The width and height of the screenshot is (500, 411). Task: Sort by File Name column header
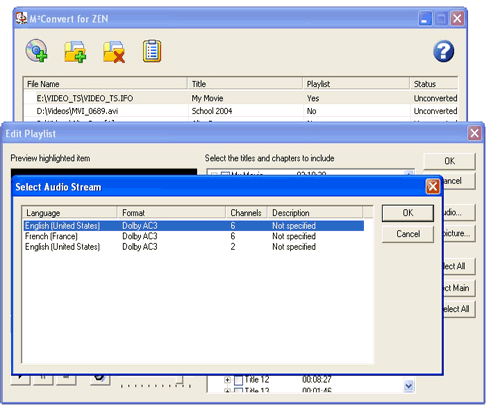[x=105, y=84]
